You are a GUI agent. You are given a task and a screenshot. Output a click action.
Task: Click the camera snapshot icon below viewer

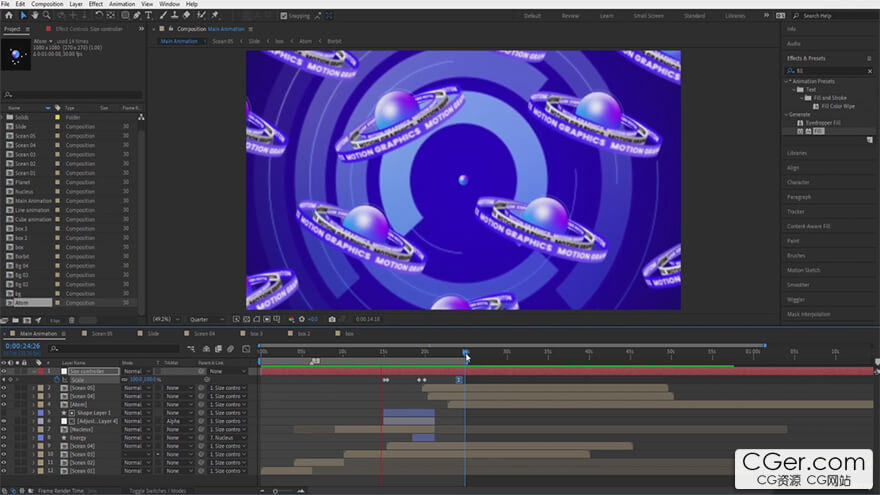pos(332,319)
